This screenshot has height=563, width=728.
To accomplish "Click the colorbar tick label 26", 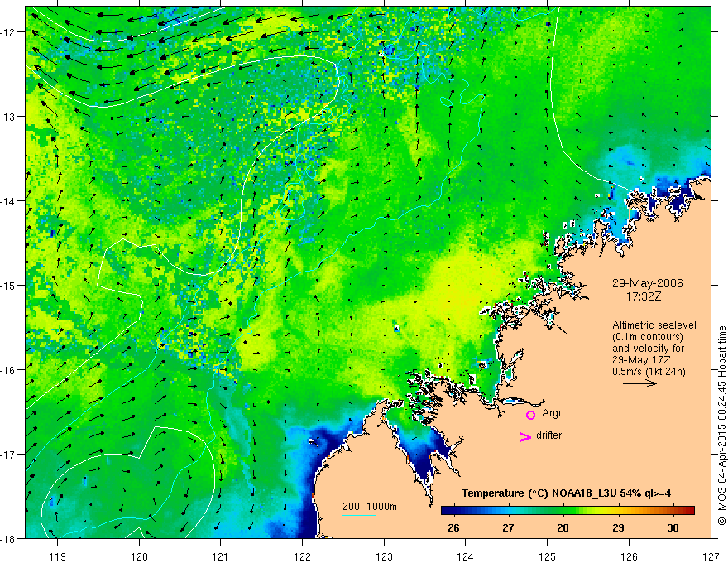I will pos(453,527).
